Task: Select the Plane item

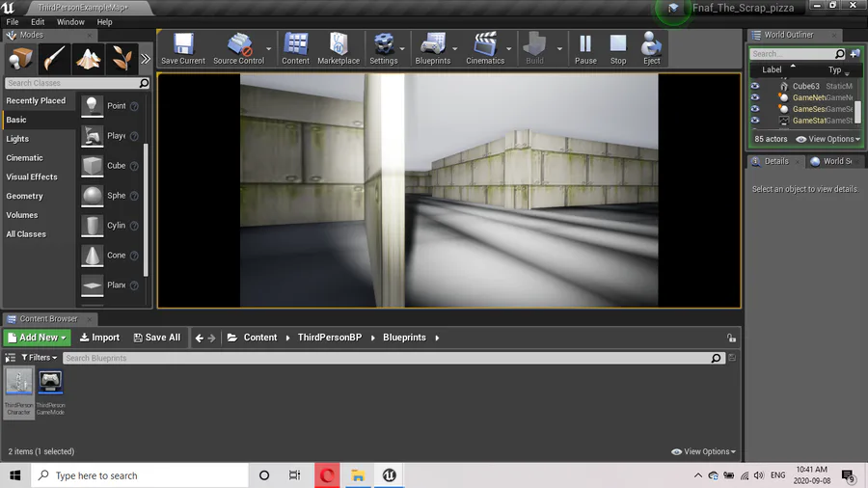Action: tap(110, 285)
